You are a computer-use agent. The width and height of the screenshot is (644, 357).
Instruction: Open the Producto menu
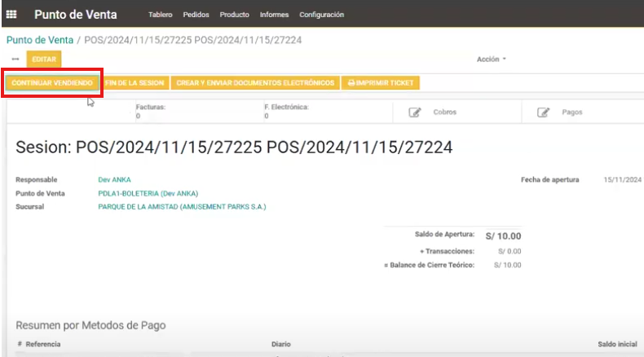[235, 15]
